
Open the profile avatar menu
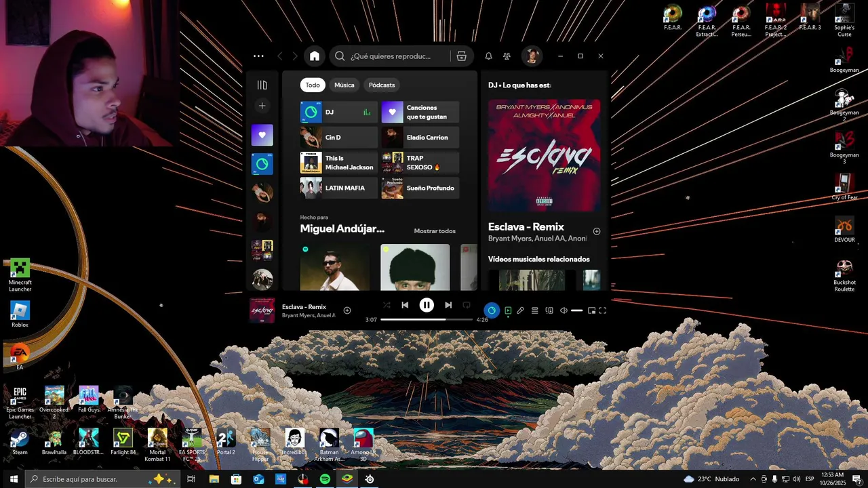[x=532, y=56]
